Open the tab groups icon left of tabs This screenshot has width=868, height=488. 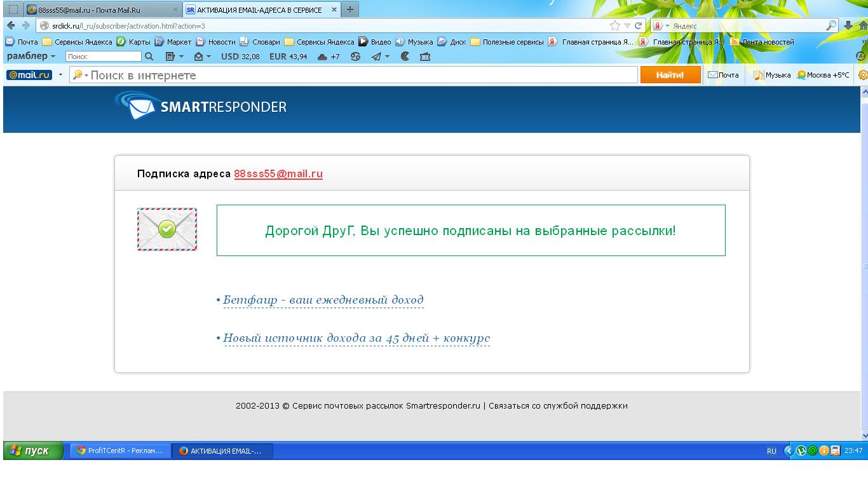[13, 10]
